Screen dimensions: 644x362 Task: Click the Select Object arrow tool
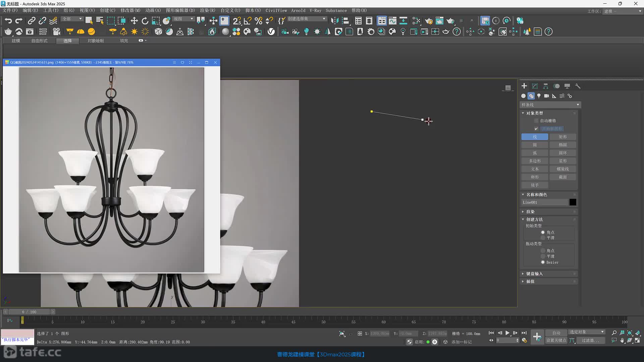pyautogui.click(x=89, y=21)
